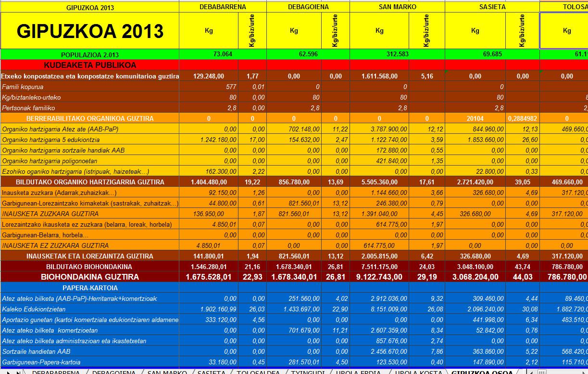Click the BIOHONDAKINA GUZTIRA row label

tap(90, 277)
